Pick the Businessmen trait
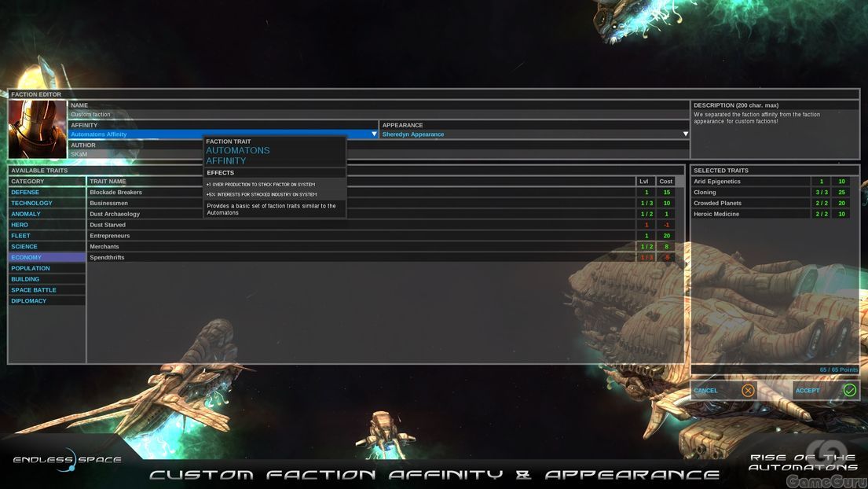 (361, 204)
